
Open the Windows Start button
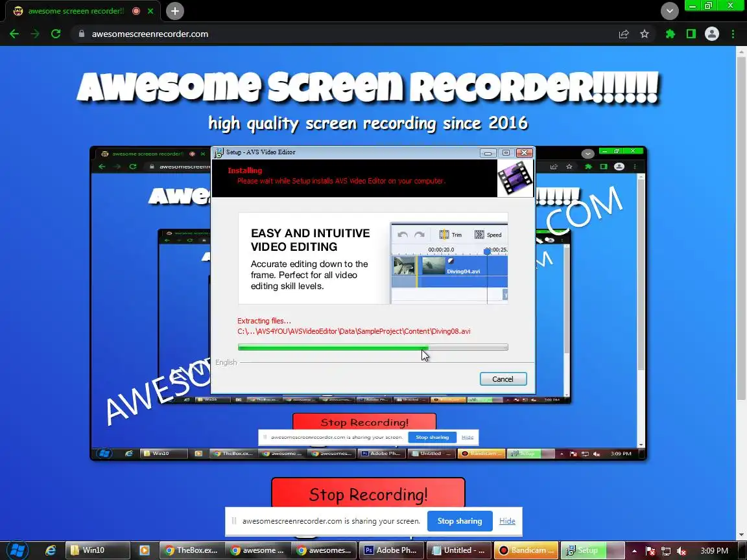click(x=17, y=550)
